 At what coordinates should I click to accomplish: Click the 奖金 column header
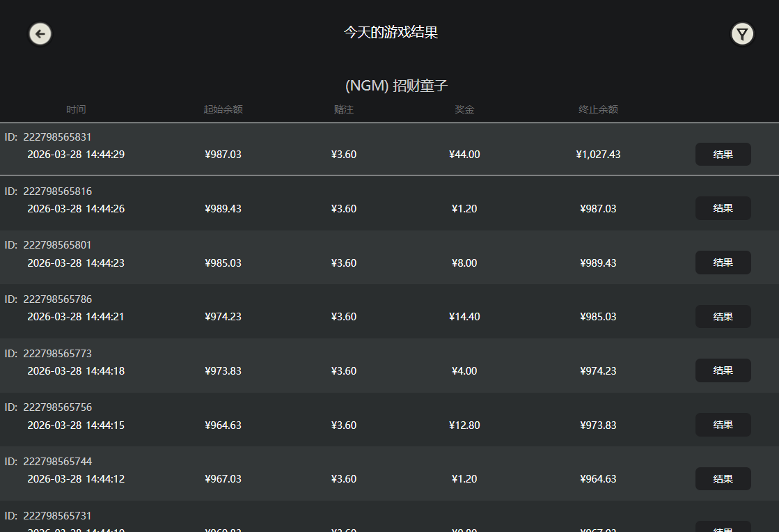(x=464, y=109)
